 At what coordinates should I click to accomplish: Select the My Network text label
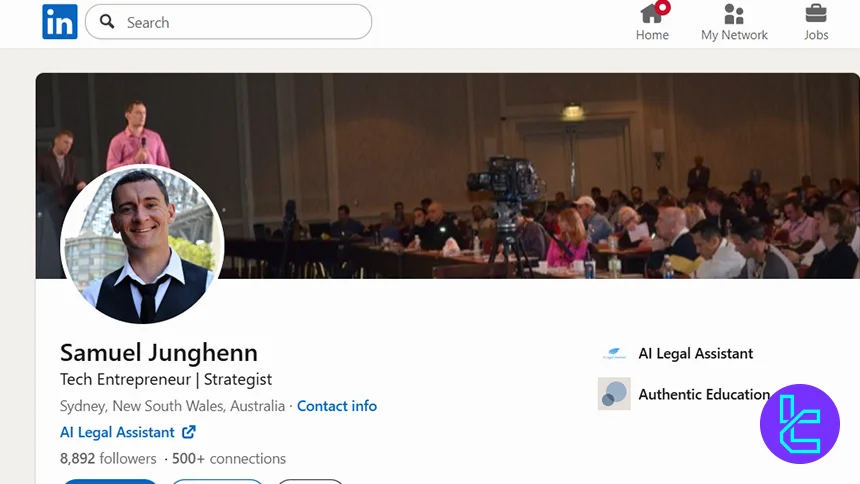pyautogui.click(x=734, y=35)
